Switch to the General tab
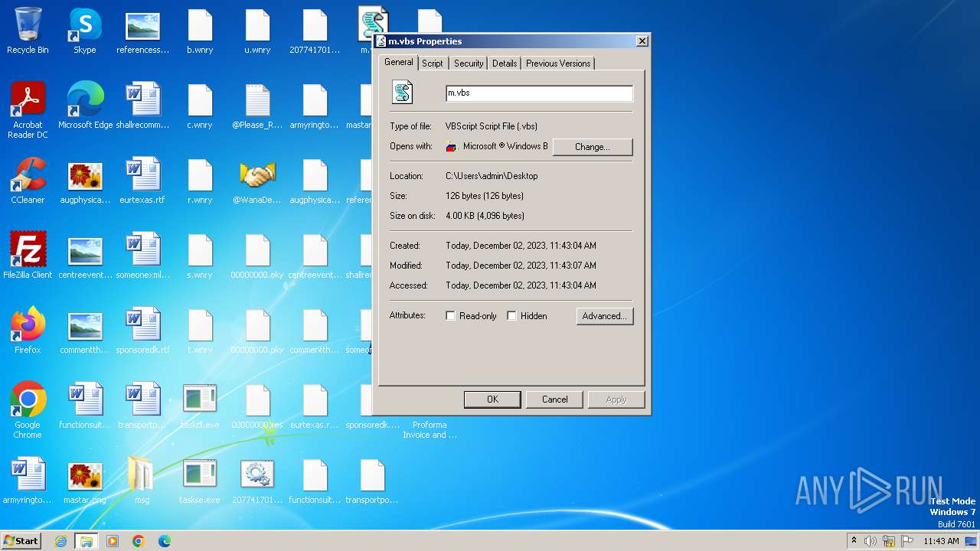The width and height of the screenshot is (980, 551). tap(399, 62)
